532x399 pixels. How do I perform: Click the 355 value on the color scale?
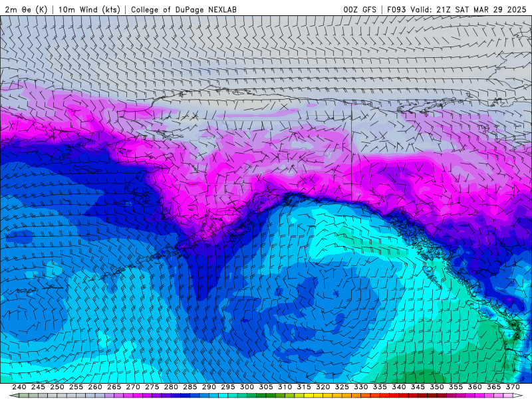point(456,387)
